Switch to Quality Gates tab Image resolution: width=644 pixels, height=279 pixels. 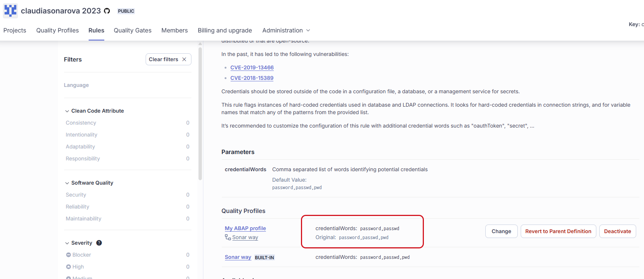tap(133, 30)
